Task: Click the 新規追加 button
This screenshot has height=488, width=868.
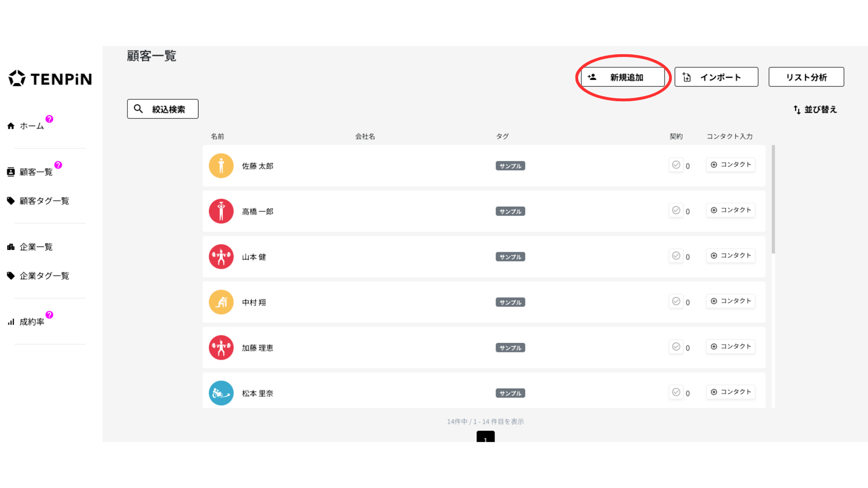Action: (623, 77)
